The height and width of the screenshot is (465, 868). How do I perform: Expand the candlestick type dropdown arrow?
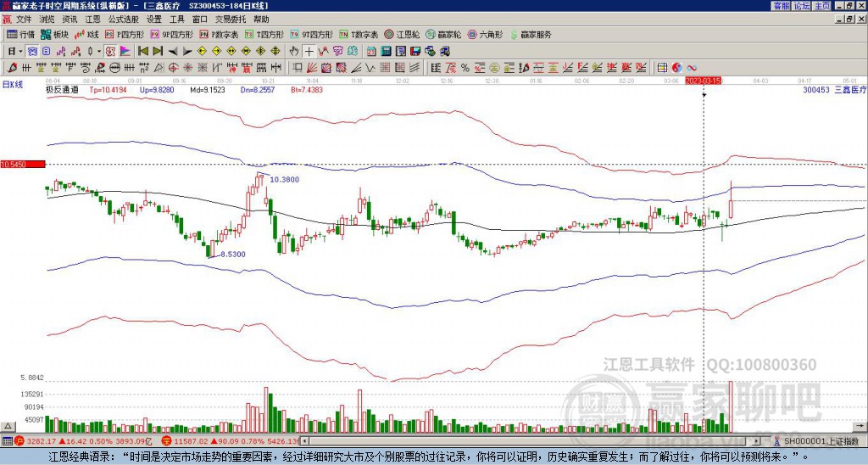tap(100, 51)
